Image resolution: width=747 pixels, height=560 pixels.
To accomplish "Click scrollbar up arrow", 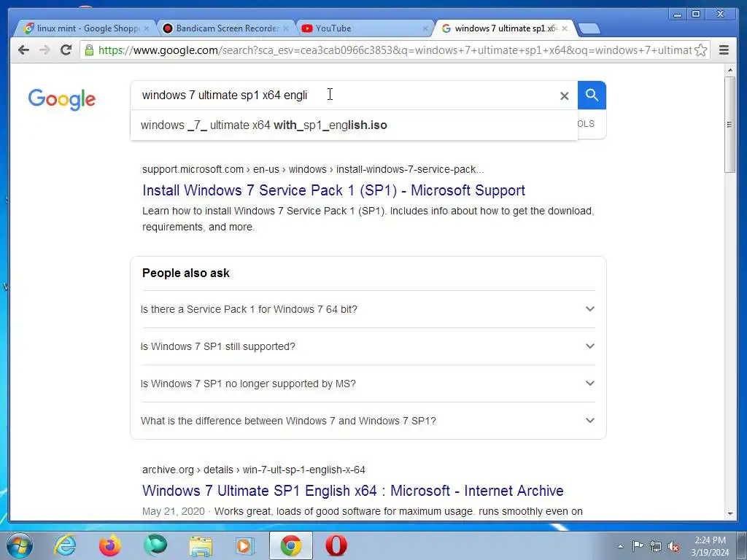I will (729, 71).
